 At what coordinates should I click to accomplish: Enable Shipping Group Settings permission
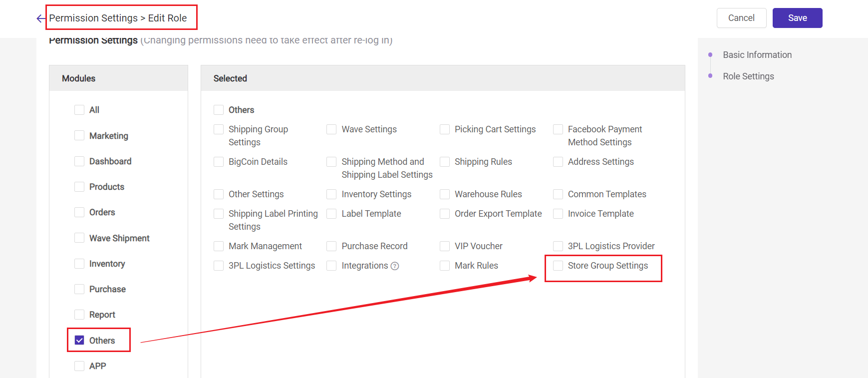point(219,129)
